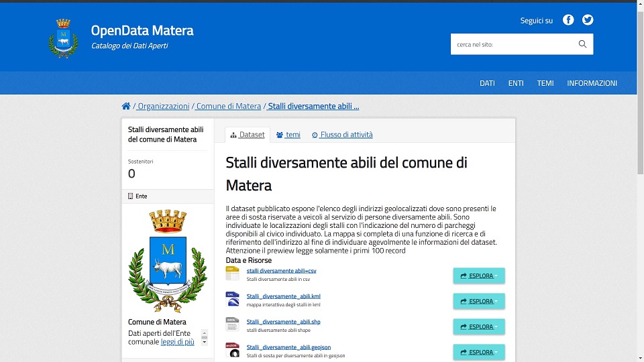The width and height of the screenshot is (644, 362).
Task: Click the 'leggi di più' link
Action: (x=177, y=342)
